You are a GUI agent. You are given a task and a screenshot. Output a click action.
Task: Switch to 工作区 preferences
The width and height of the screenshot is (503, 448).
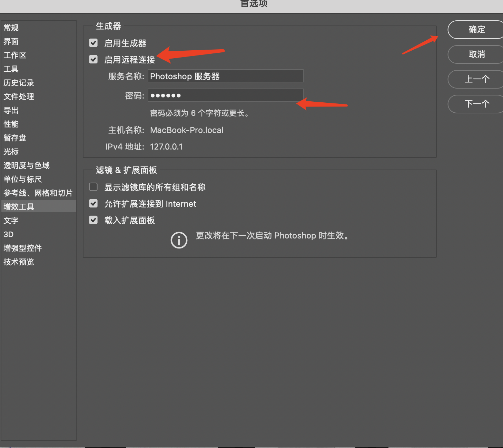point(39,55)
